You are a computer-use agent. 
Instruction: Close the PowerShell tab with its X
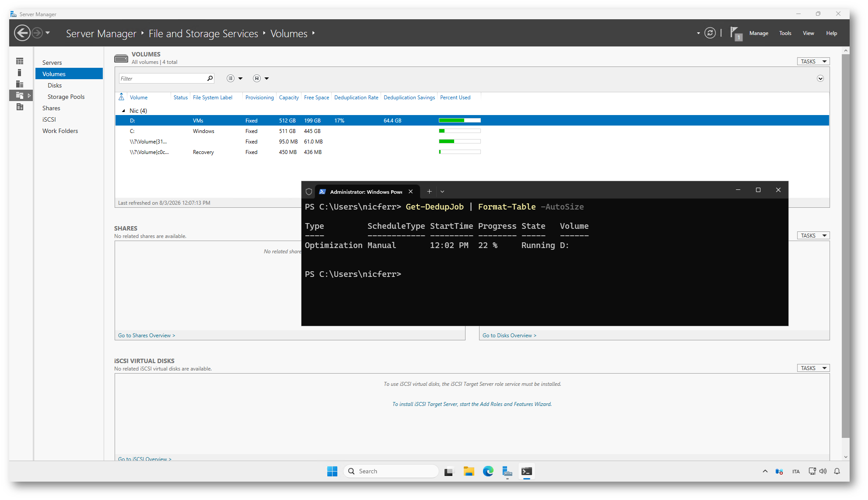pyautogui.click(x=410, y=192)
